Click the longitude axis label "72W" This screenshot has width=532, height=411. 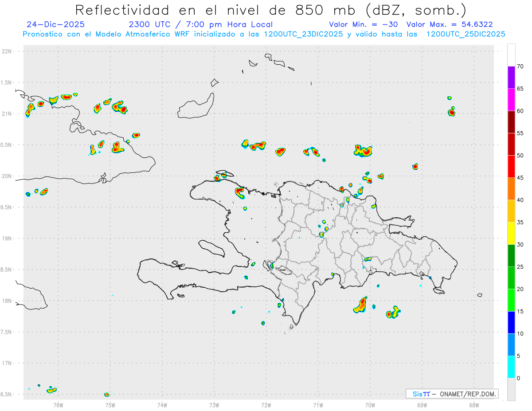click(x=266, y=405)
